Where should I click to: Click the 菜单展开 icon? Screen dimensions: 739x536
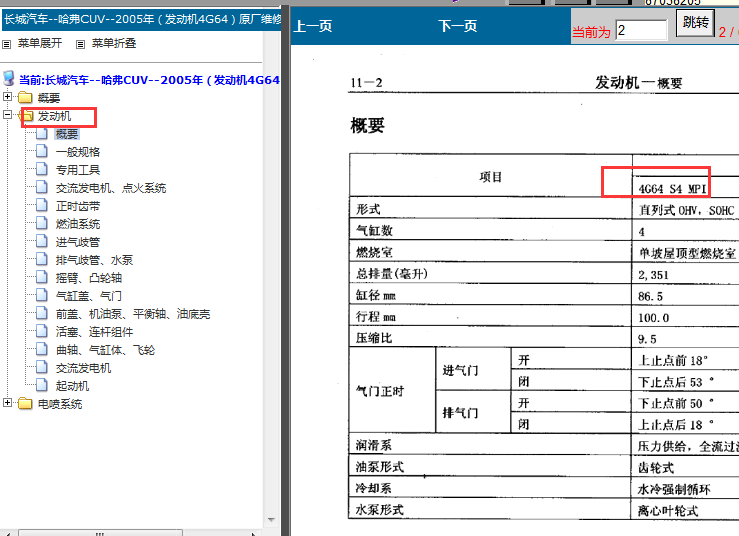coord(7,44)
